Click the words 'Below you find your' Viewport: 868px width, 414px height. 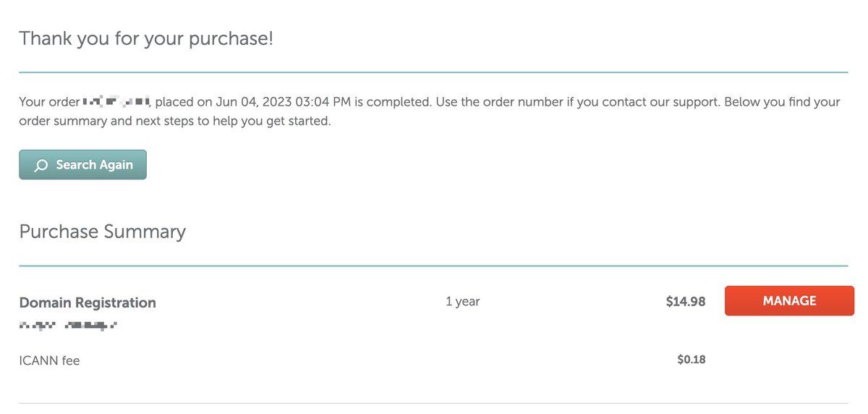pyautogui.click(x=782, y=102)
